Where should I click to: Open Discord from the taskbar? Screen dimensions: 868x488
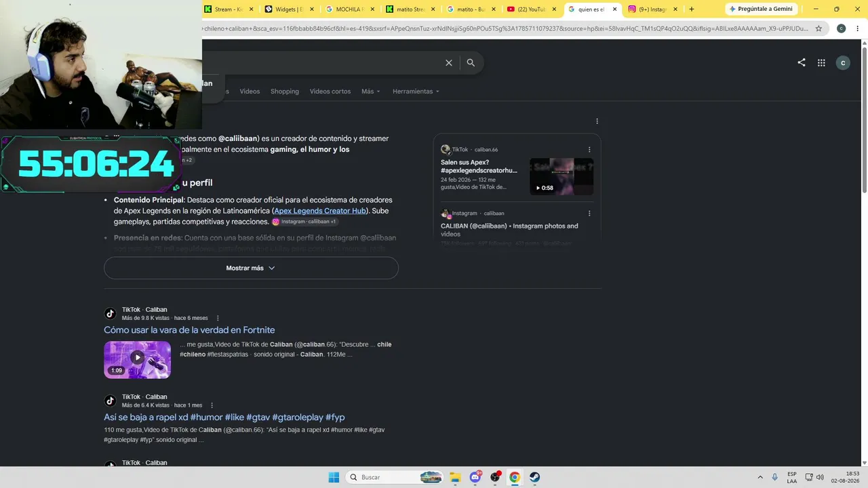click(475, 477)
